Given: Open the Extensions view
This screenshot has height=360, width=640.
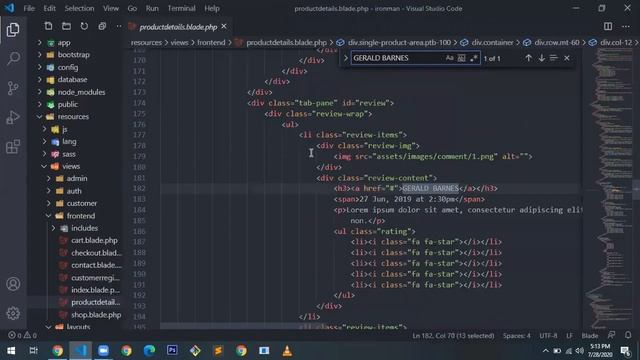Looking at the screenshot, I should coord(13,147).
